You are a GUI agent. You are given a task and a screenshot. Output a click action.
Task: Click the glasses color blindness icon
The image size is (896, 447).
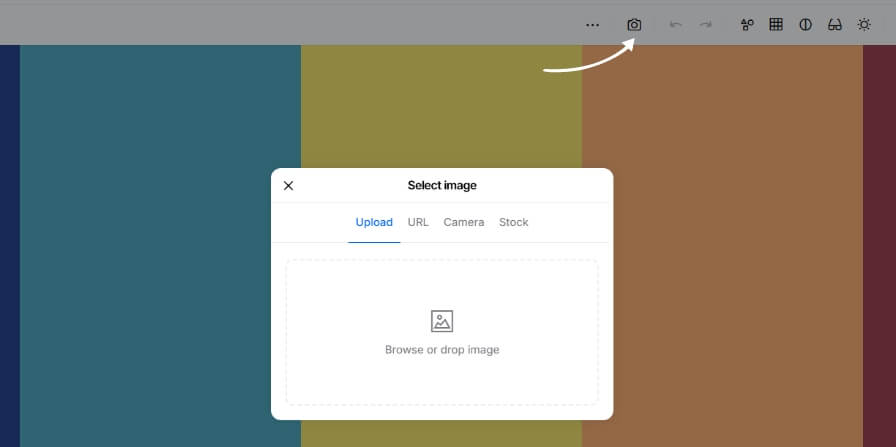pos(835,25)
